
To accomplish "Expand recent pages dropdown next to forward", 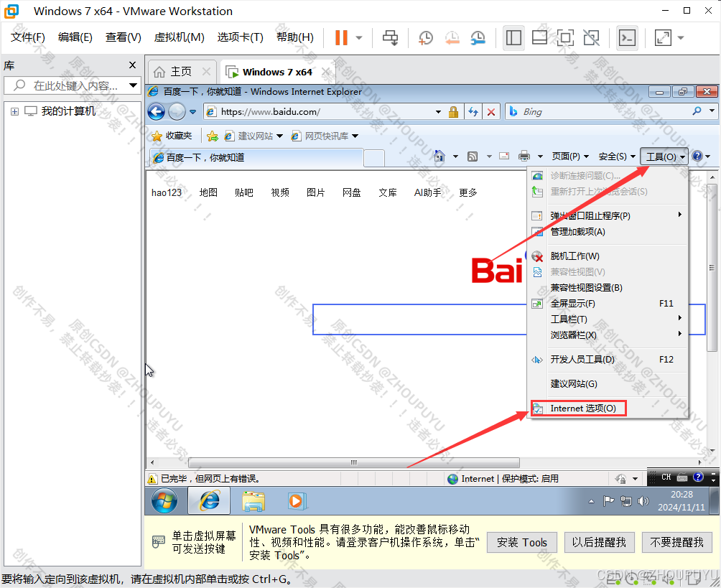I will pyautogui.click(x=193, y=112).
